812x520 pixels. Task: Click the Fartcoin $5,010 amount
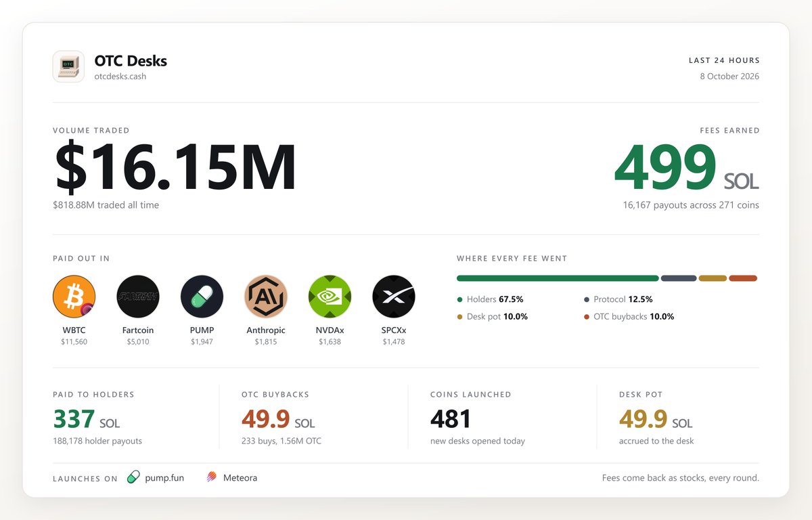pyautogui.click(x=138, y=342)
